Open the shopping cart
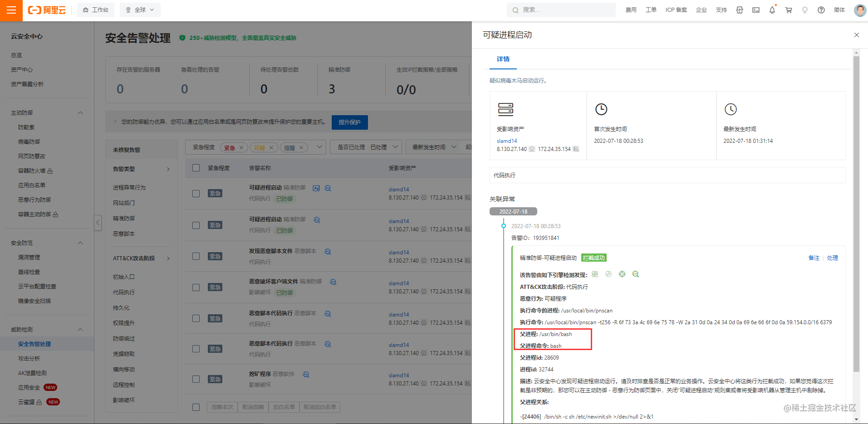This screenshot has width=868, height=424. point(789,10)
